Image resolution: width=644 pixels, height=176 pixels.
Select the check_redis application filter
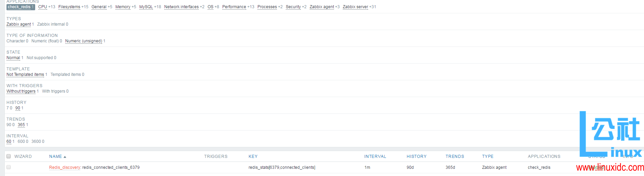(x=20, y=7)
